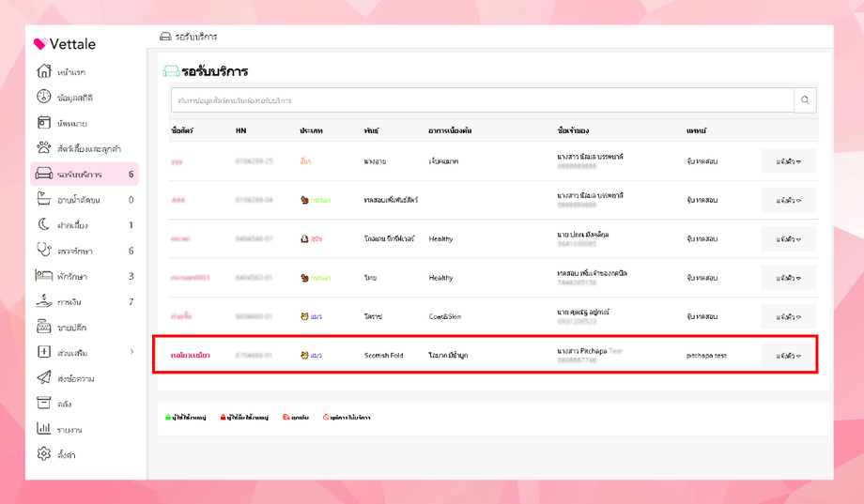Click the HN column header
This screenshot has height=504, width=864.
pos(240,130)
